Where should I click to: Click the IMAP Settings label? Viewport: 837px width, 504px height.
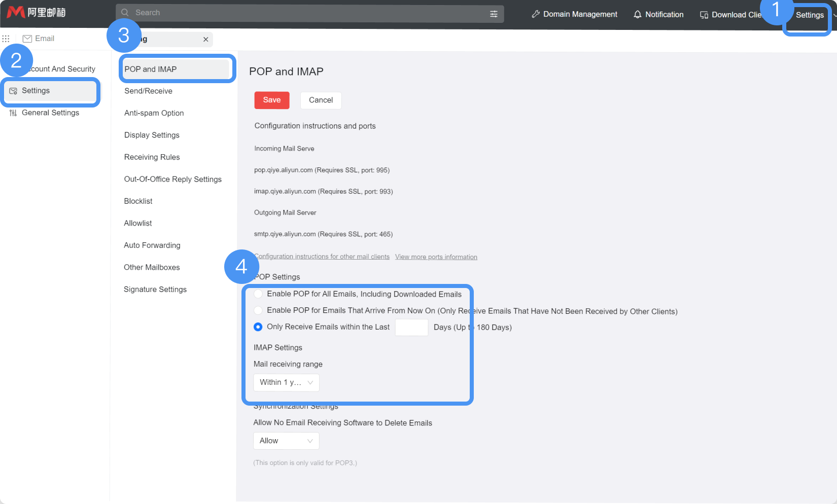coord(278,348)
